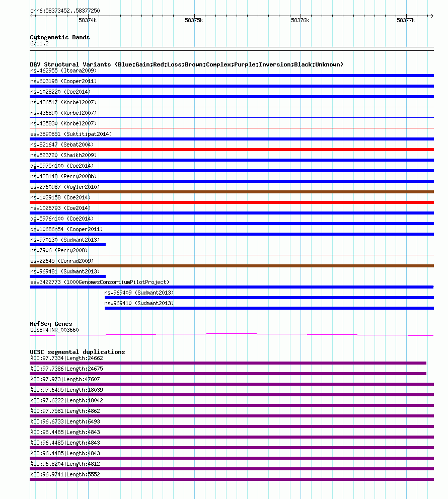Select variant nsv428148 (Perry2008b)
This screenshot has width=448, height=499.
(x=63, y=176)
